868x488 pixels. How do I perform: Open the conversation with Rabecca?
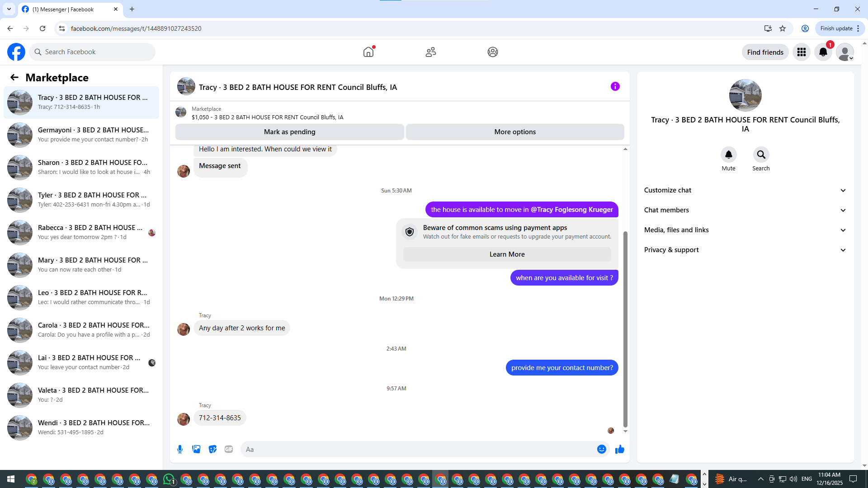click(x=81, y=232)
